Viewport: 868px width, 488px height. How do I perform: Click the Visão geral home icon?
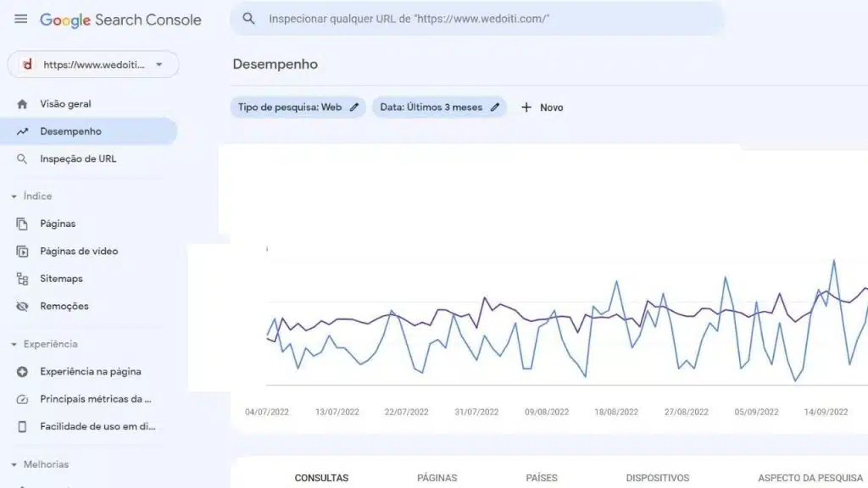click(x=22, y=104)
